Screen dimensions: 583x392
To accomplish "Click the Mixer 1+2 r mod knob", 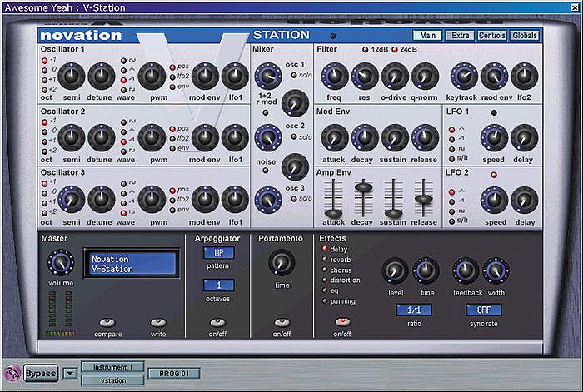I will tap(295, 103).
